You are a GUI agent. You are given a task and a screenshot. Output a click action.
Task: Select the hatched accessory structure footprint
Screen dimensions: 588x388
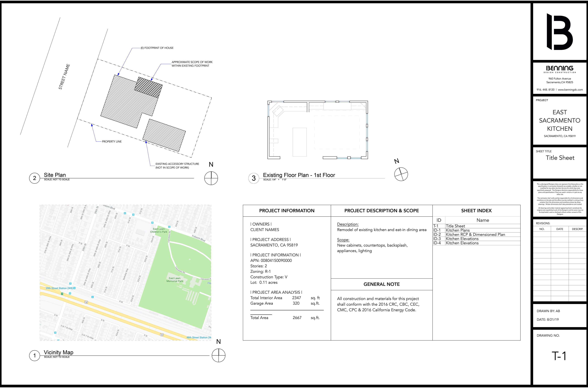(164, 135)
